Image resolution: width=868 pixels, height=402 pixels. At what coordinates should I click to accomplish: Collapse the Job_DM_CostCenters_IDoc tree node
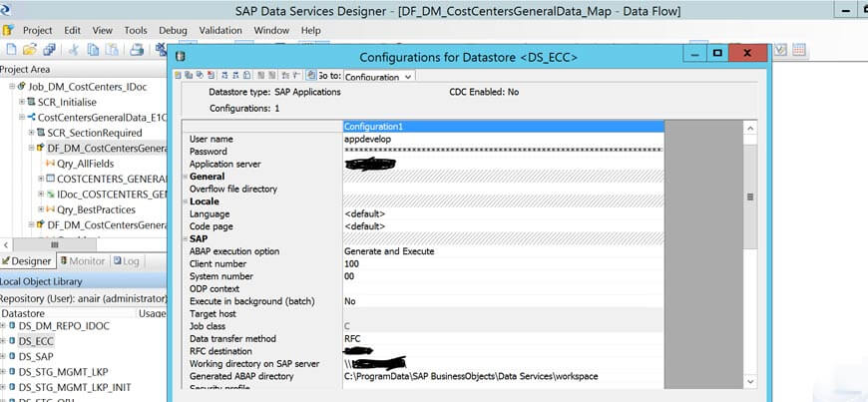point(13,87)
